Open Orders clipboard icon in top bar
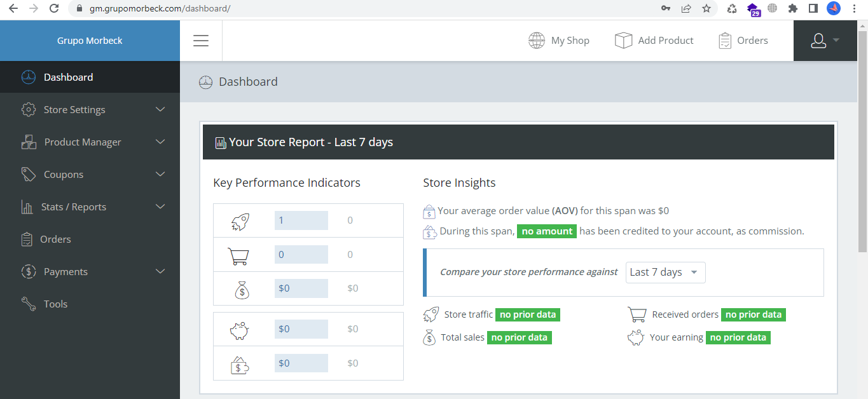 pyautogui.click(x=725, y=41)
